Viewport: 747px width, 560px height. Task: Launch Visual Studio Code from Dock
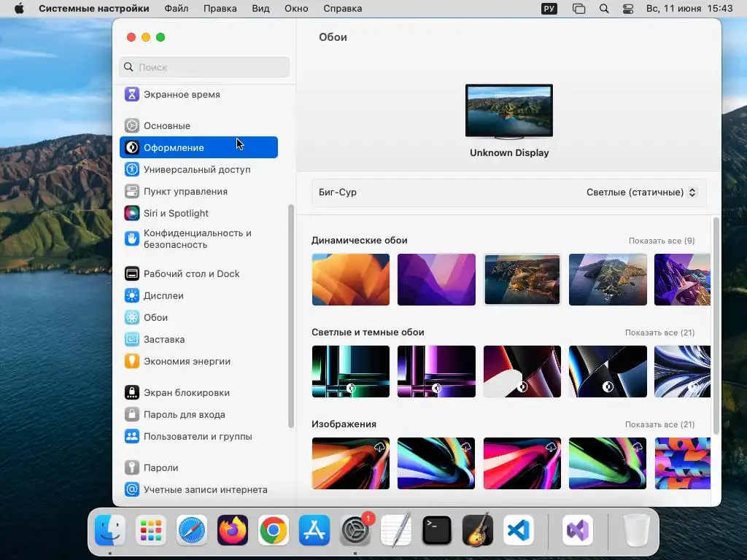coord(519,530)
